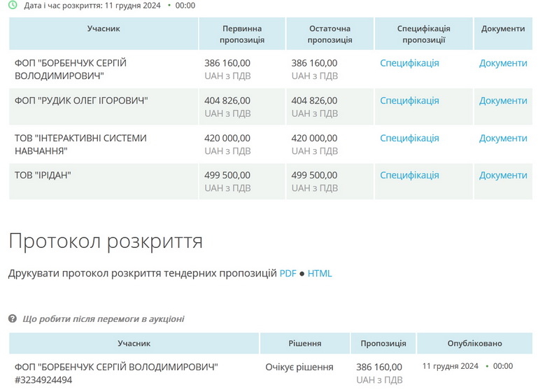
Task: View Специфікація for ТОВ Інтерактивні системи навчання
Action: click(409, 138)
